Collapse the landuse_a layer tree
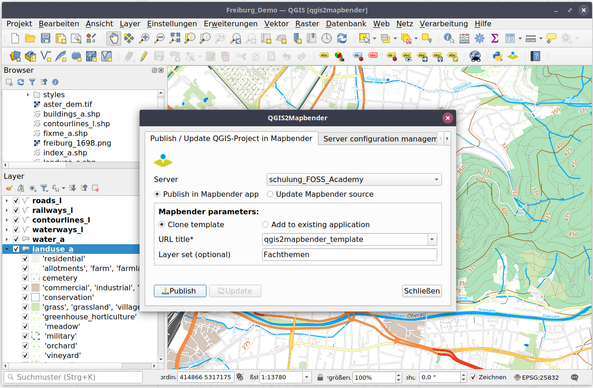 pyautogui.click(x=7, y=249)
